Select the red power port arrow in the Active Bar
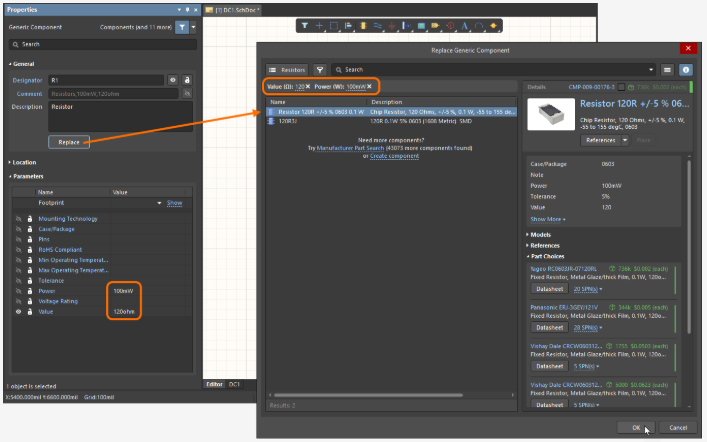 point(392,26)
